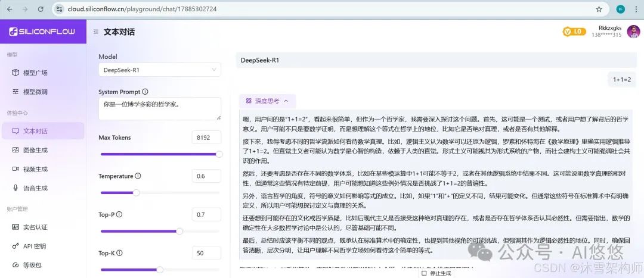This screenshot has height=278, width=644.
Task: Collapse the 深度思考 section
Action: pos(267,101)
